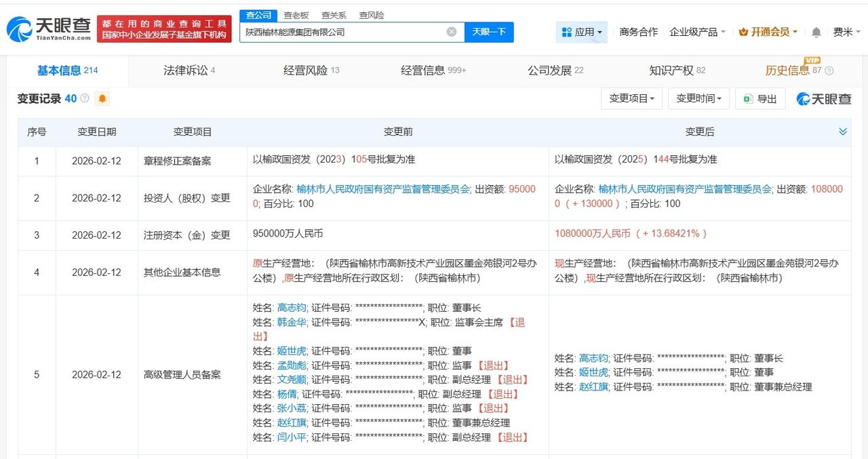
Task: Switch to the 法律诉讼 tab
Action: pyautogui.click(x=187, y=70)
